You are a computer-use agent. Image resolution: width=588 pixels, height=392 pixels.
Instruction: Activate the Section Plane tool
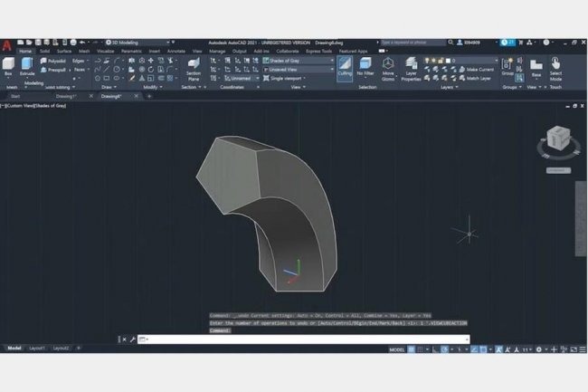pos(194,69)
